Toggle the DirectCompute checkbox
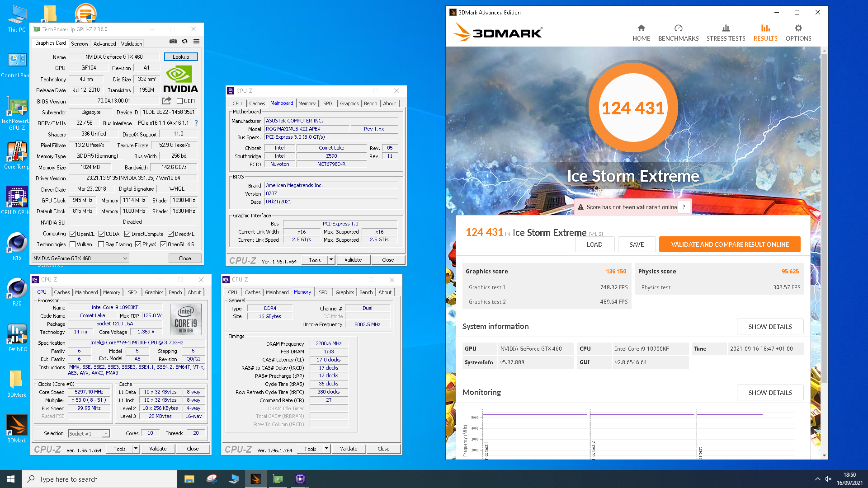The height and width of the screenshot is (488, 868). (x=127, y=234)
